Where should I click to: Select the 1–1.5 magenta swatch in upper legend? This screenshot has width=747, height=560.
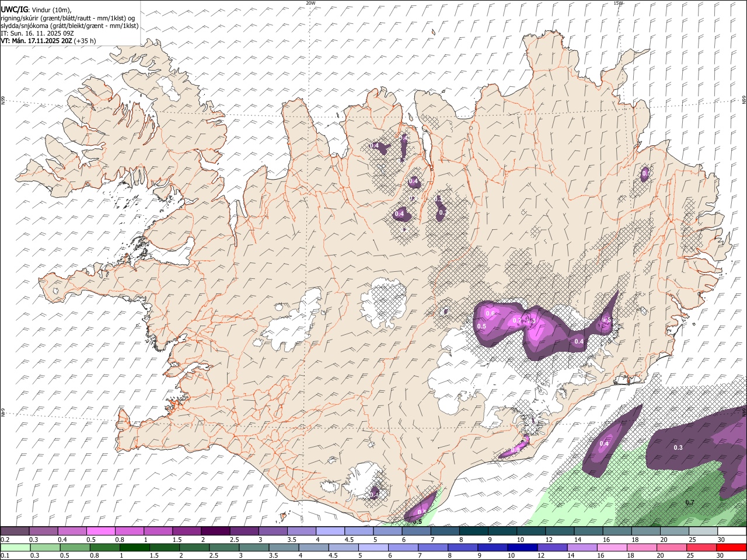point(158,531)
